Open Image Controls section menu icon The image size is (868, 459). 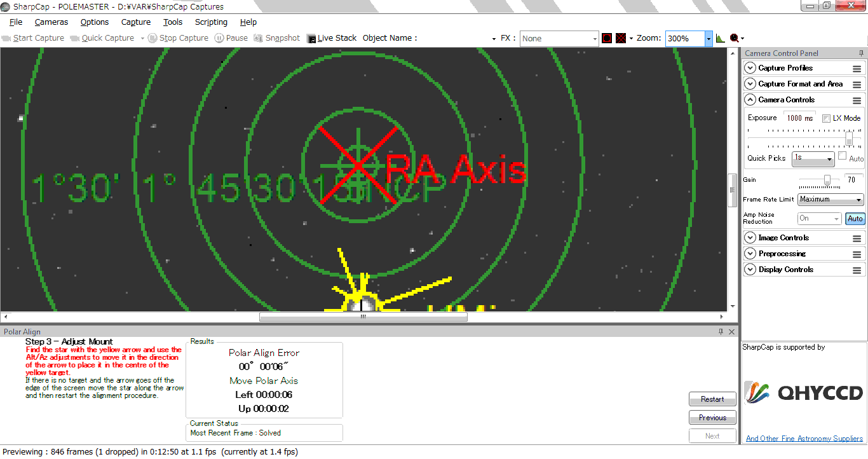pos(857,238)
